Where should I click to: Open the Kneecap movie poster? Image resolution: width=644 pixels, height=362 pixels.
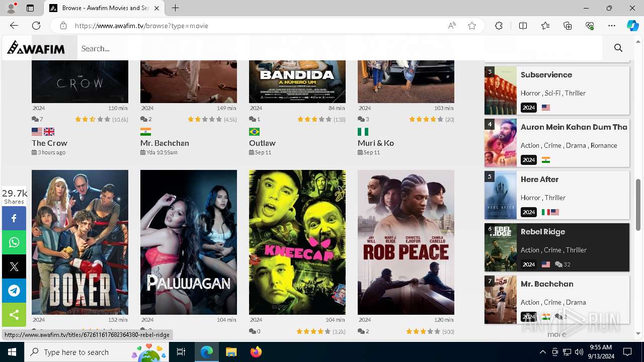(x=297, y=242)
